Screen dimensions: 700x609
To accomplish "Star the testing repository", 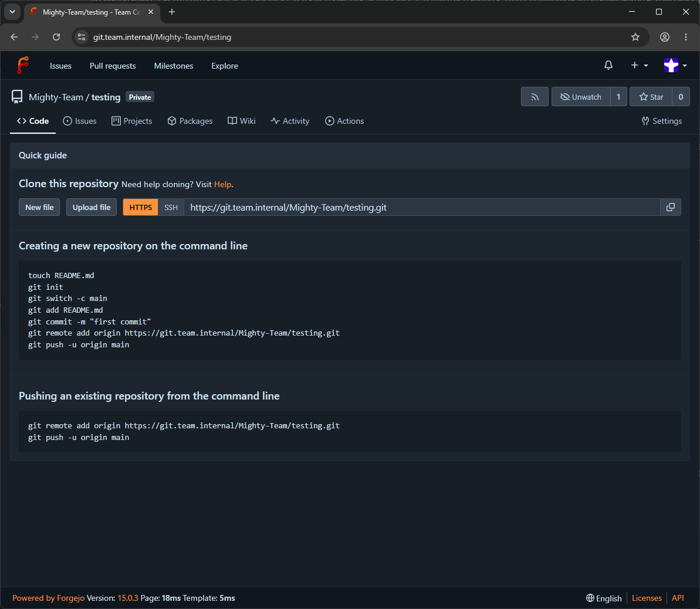I will coord(651,97).
